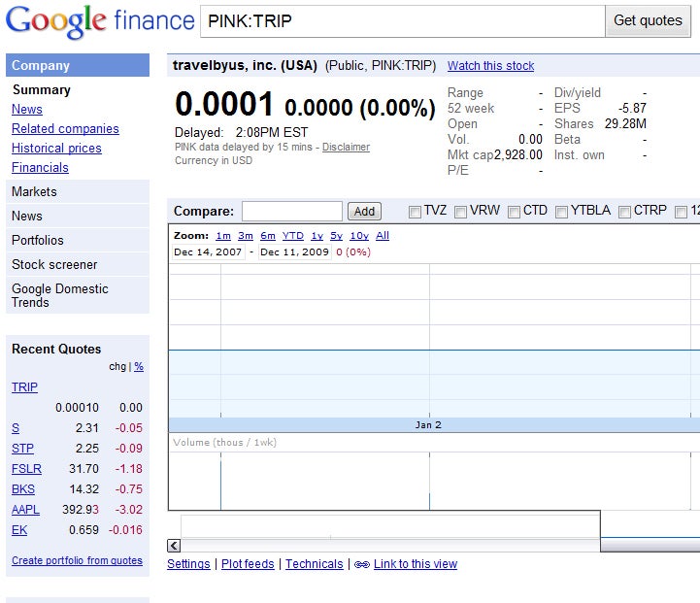
Task: Select the Company header tab
Action: [78, 65]
